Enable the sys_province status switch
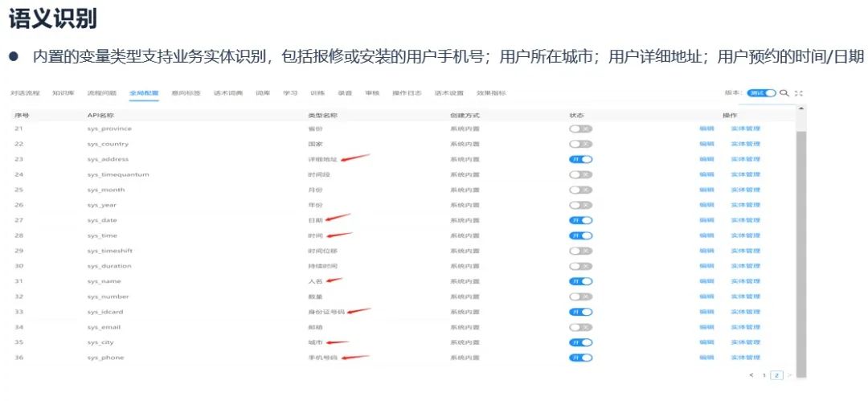 point(581,129)
